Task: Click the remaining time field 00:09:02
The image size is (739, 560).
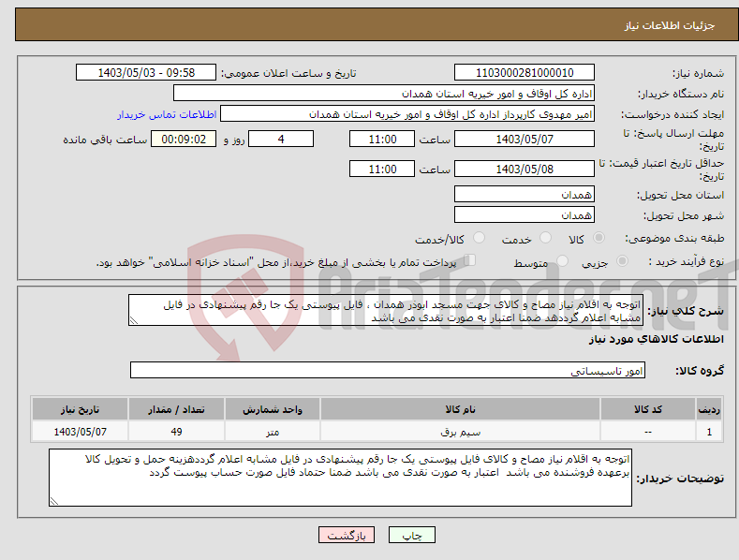Action: [184, 139]
